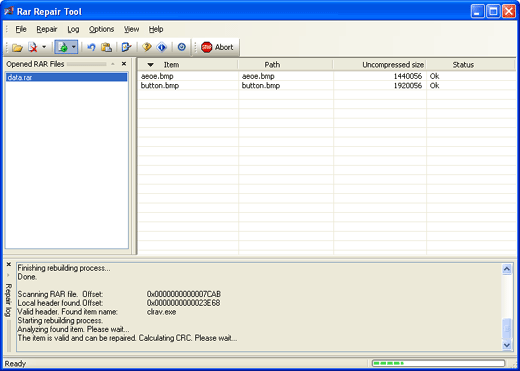Click the options checklist icon in the toolbar
Screen dimensions: 520x371
click(126, 47)
